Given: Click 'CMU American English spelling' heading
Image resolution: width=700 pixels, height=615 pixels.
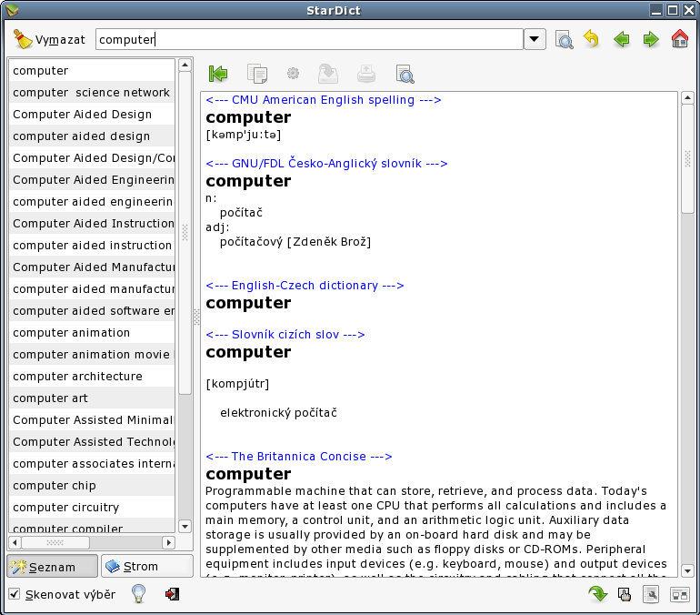Looking at the screenshot, I should tap(324, 99).
